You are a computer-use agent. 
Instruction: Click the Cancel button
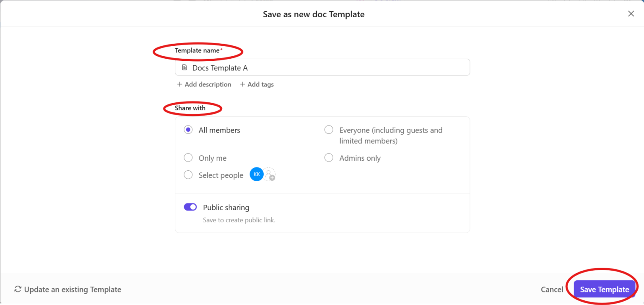(552, 289)
